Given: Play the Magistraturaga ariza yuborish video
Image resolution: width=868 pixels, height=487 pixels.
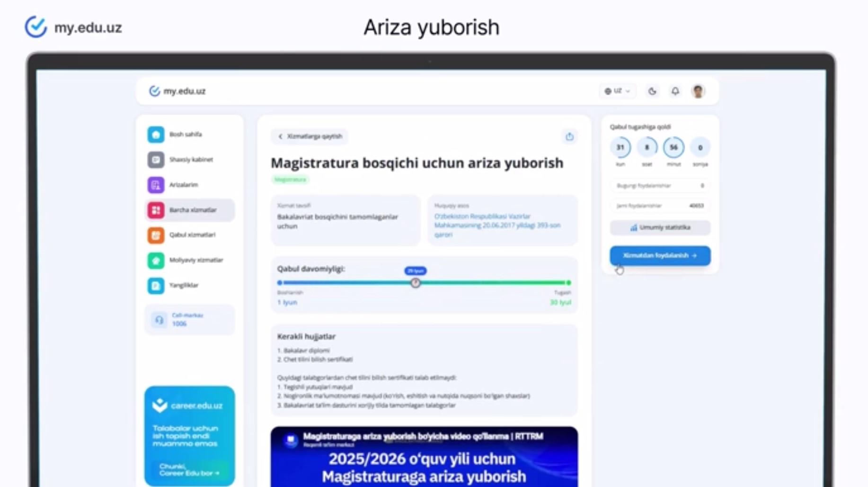Looking at the screenshot, I should (424, 457).
